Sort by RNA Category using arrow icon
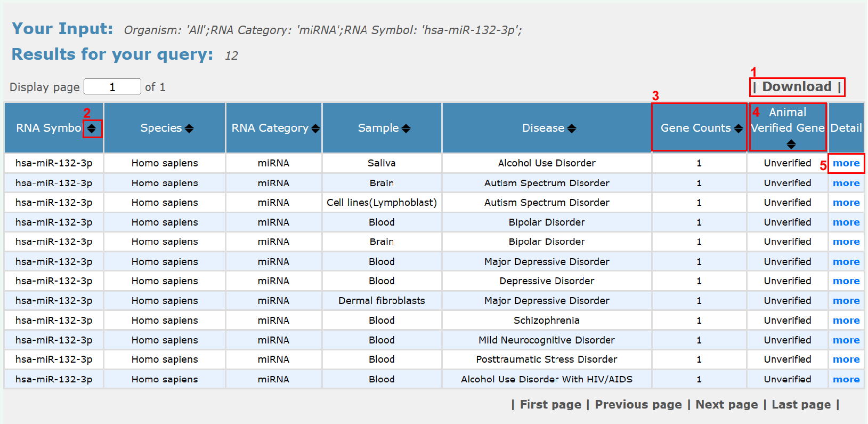 pos(315,129)
